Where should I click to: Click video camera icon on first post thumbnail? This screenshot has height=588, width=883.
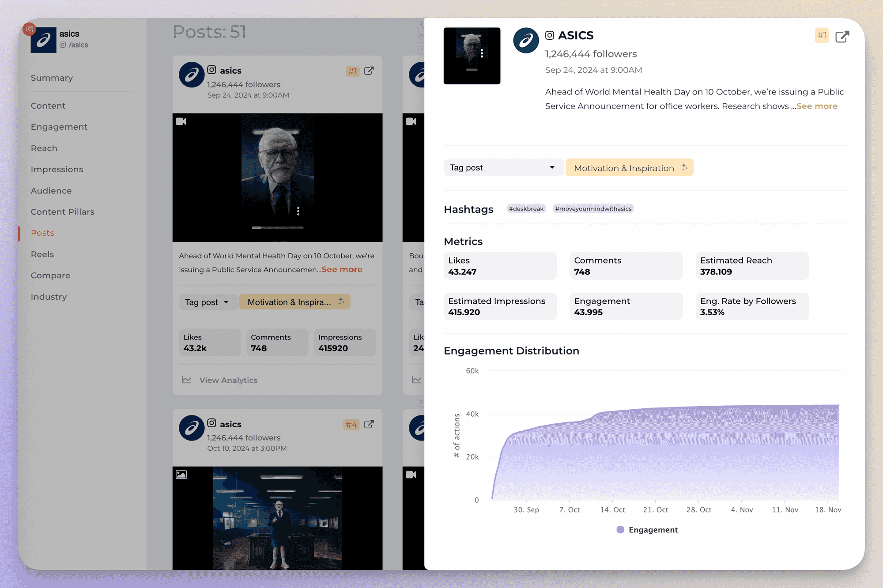click(x=181, y=121)
